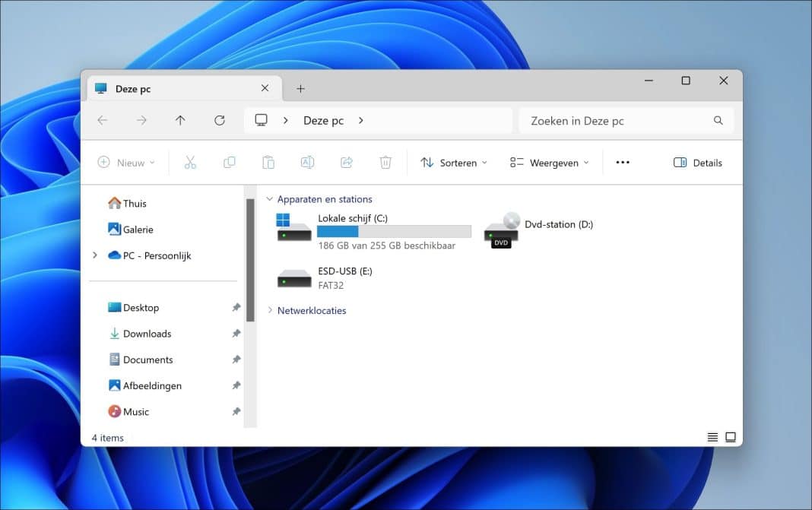Screen dimensions: 812x510
Task: Refresh the folder with the refresh icon
Action: [x=220, y=120]
